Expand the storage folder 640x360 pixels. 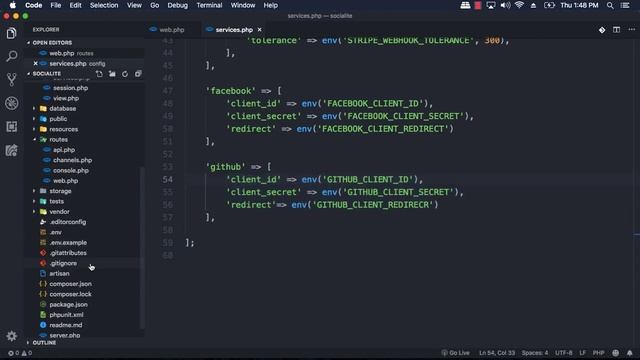pos(60,191)
